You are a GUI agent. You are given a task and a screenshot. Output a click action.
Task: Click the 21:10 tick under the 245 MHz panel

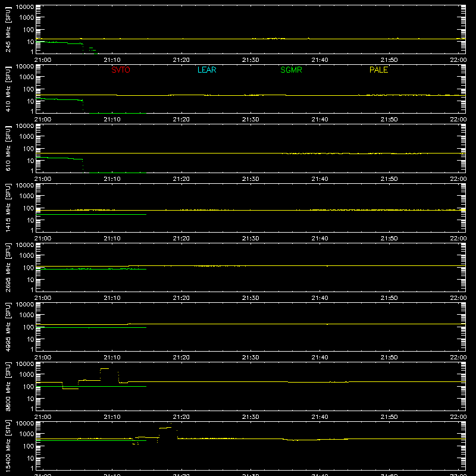click(112, 60)
